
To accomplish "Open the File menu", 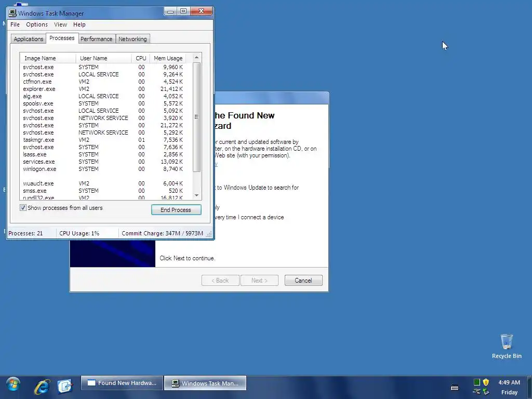I will click(15, 24).
